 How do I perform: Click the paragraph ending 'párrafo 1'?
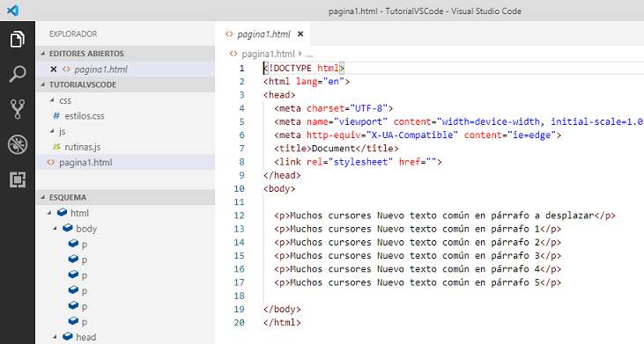click(x=418, y=229)
